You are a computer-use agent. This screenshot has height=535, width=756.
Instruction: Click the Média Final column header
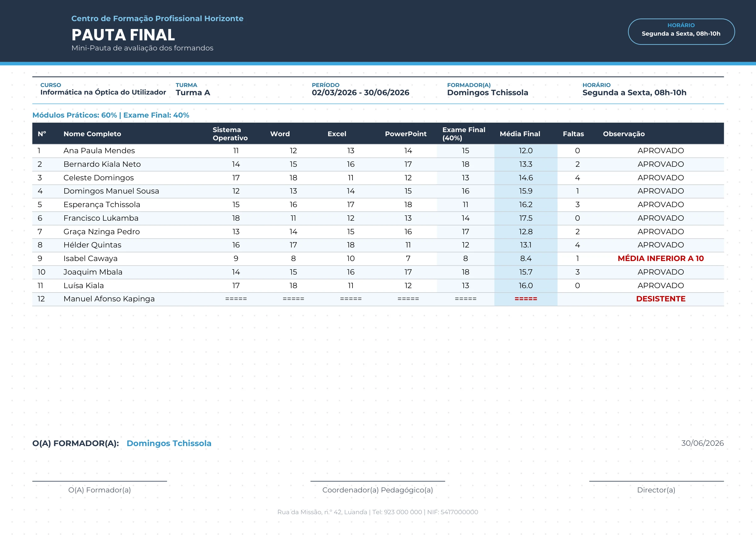point(520,134)
